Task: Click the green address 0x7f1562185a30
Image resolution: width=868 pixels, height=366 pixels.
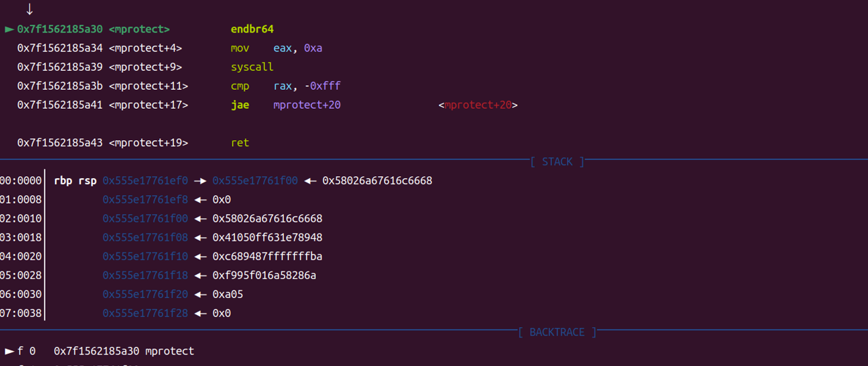Action: (x=60, y=29)
